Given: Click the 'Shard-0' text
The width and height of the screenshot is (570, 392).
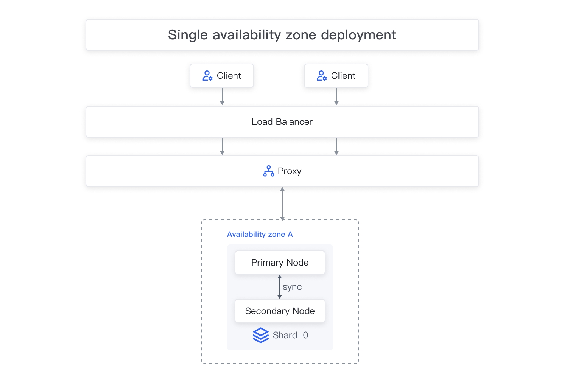Looking at the screenshot, I should click(290, 335).
